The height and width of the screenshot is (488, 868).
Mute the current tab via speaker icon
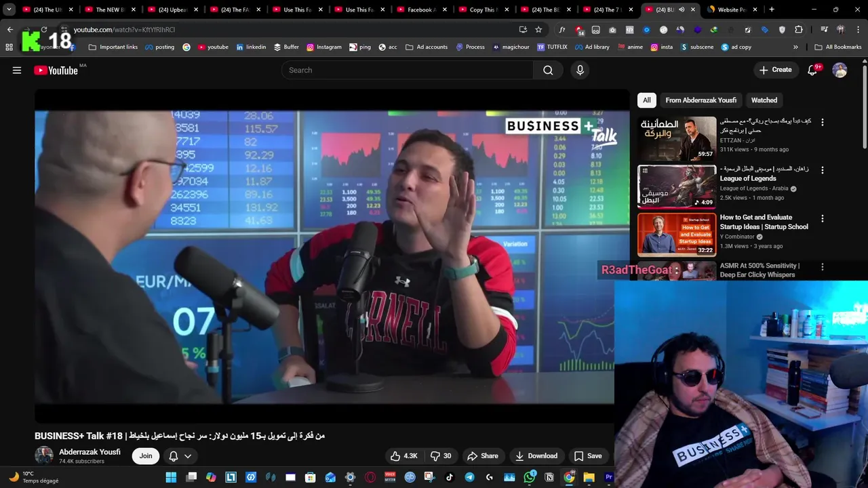coord(682,9)
